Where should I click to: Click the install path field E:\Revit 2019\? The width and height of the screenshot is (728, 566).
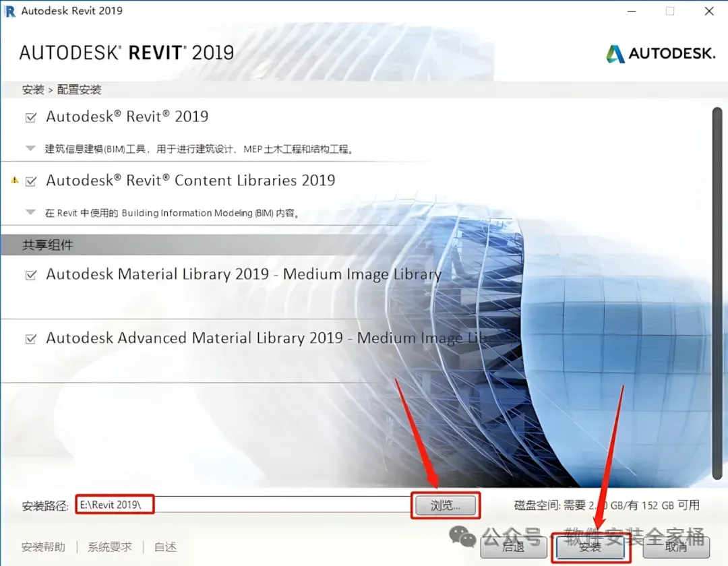click(244, 505)
